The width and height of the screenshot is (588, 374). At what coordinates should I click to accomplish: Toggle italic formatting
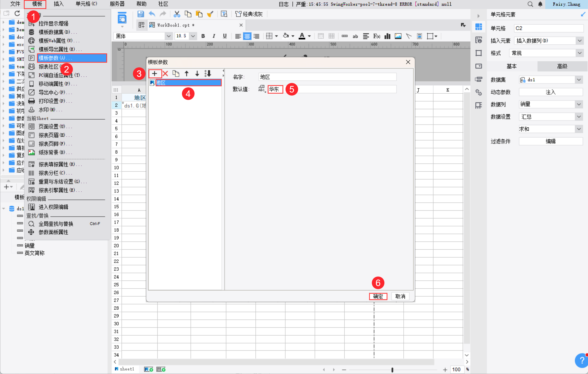coord(214,36)
